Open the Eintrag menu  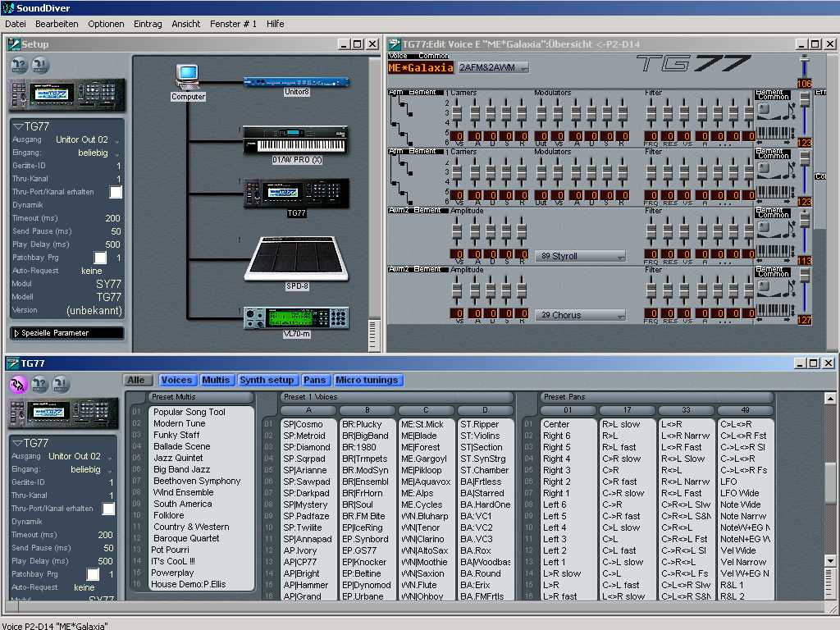pyautogui.click(x=148, y=24)
